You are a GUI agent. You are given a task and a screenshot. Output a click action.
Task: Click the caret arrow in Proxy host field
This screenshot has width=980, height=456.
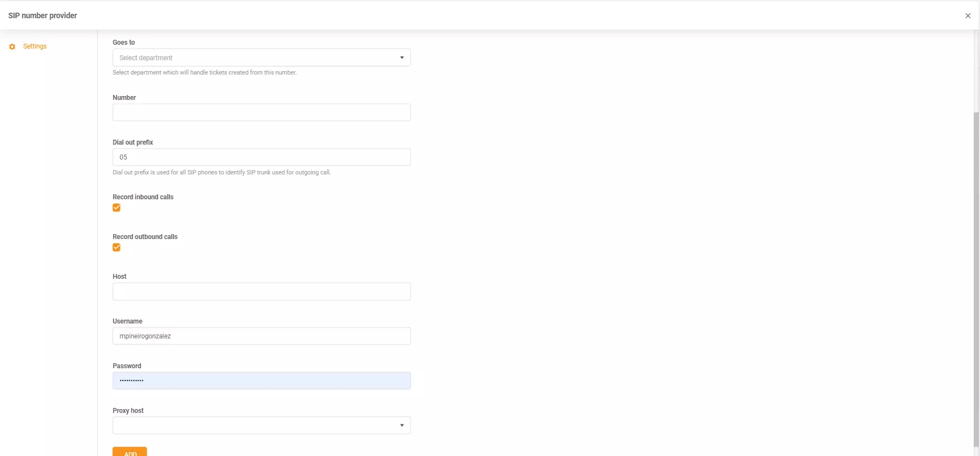click(402, 426)
